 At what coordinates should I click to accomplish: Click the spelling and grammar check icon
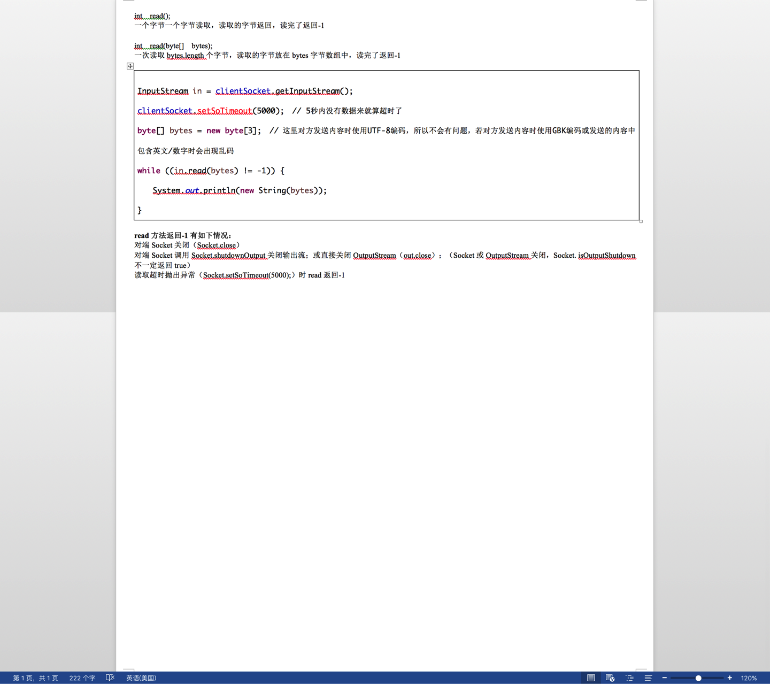point(110,678)
